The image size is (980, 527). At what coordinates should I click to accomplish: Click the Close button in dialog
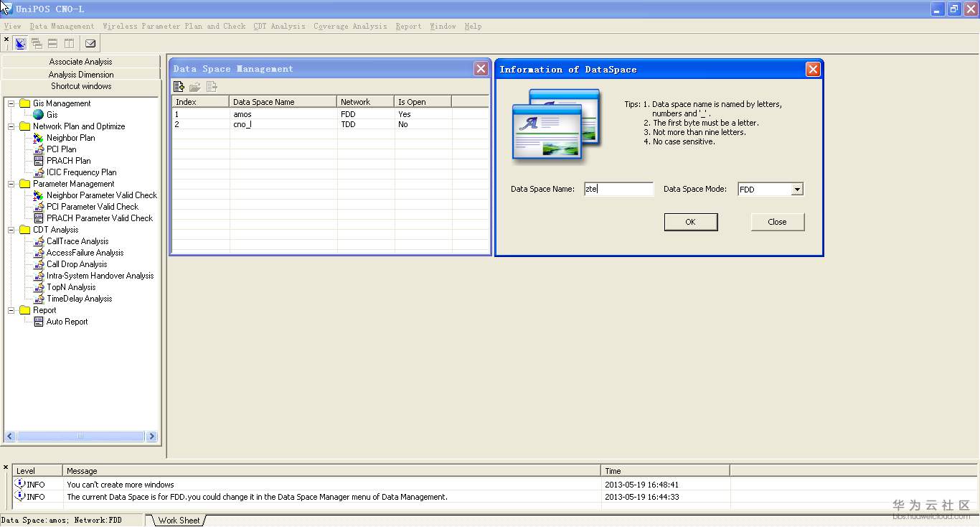(778, 222)
